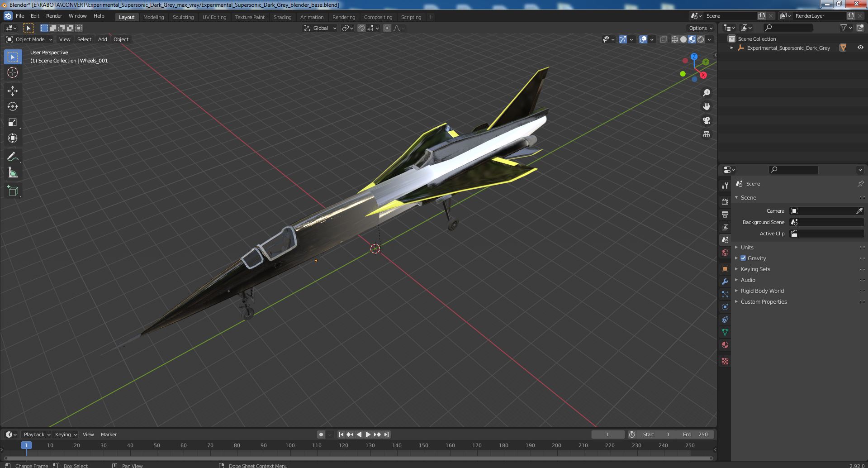Toggle the camera view icon
The image size is (868, 468).
point(707,120)
